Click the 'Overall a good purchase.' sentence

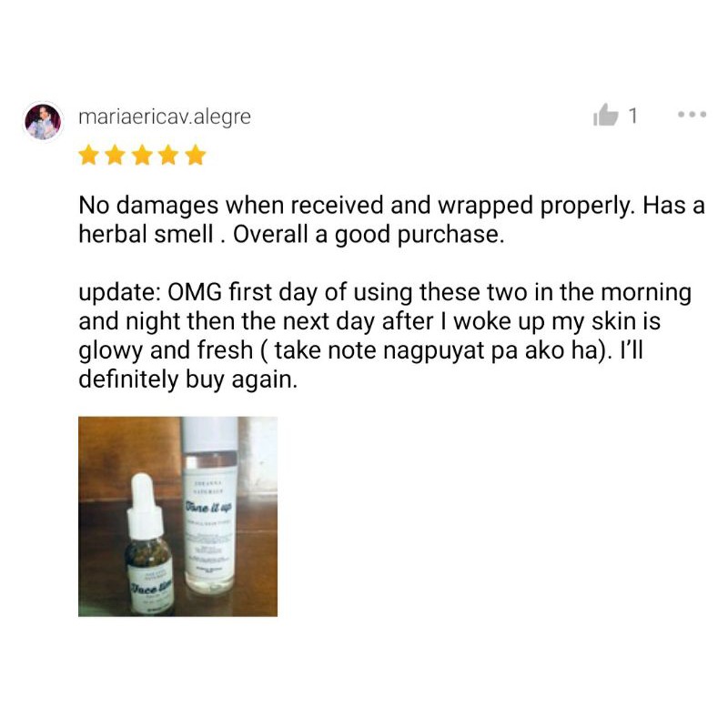369,235
